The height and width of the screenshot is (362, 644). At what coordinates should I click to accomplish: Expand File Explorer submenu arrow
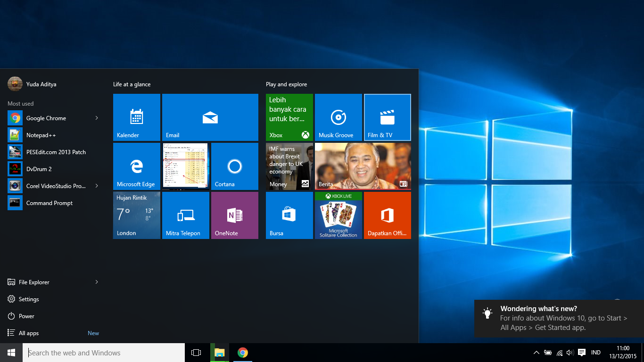(x=97, y=282)
